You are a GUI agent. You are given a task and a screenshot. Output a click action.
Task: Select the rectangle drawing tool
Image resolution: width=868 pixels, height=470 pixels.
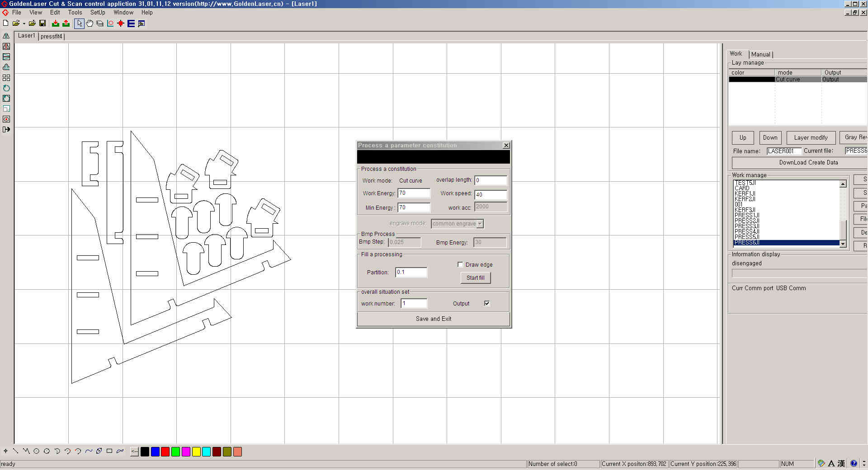click(109, 451)
